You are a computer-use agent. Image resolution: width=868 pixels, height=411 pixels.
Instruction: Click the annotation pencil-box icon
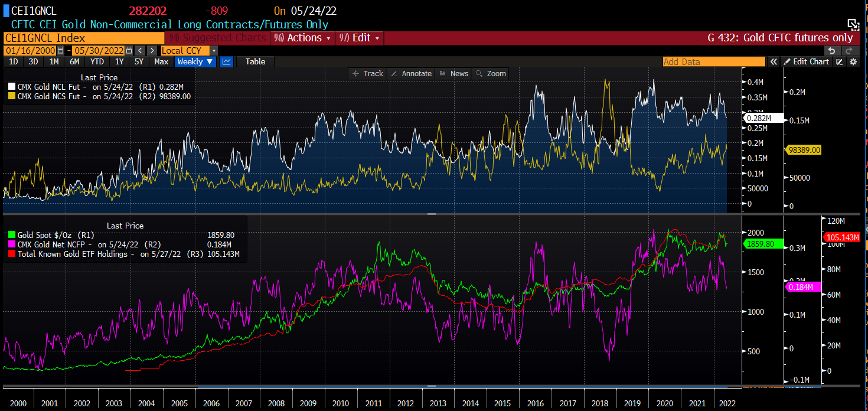[840, 62]
